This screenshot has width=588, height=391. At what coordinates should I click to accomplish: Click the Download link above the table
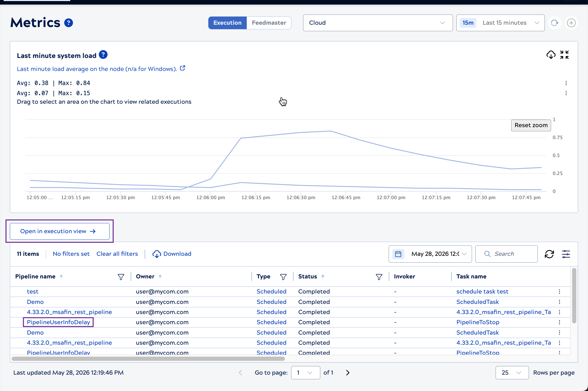click(172, 254)
